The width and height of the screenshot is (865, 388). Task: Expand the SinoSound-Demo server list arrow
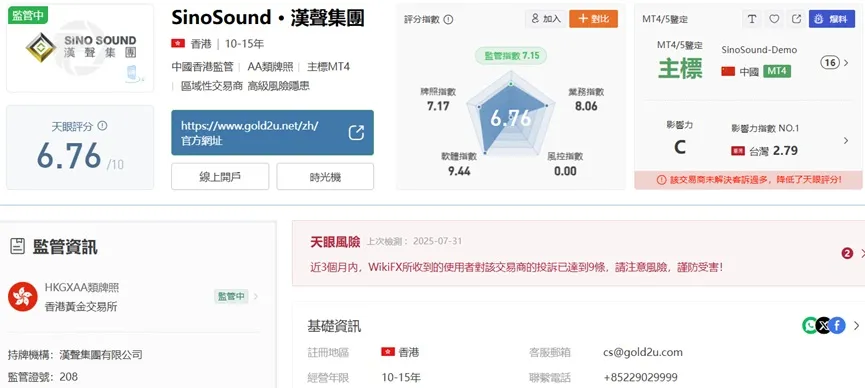click(847, 63)
